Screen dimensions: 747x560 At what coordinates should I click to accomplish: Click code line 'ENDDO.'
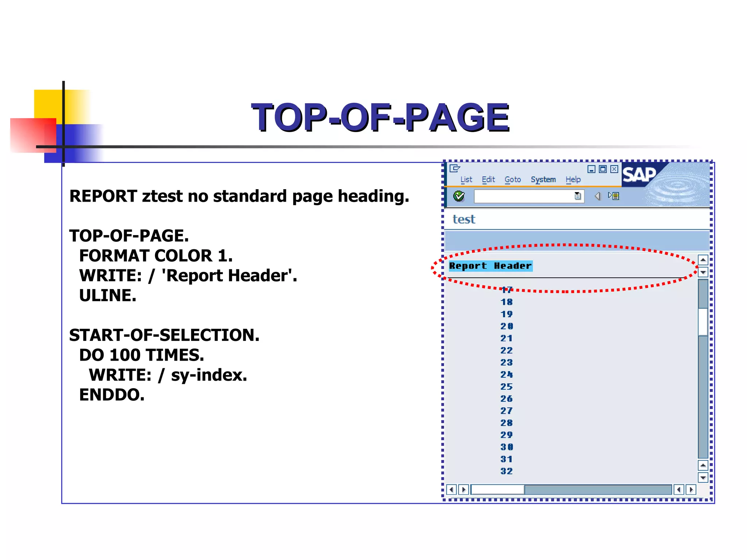(x=112, y=395)
